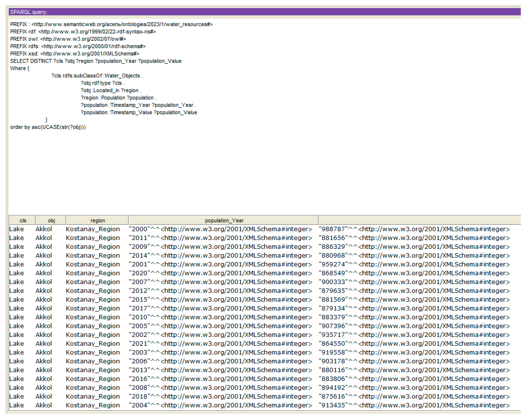Click the year 2014 cell

220,256
